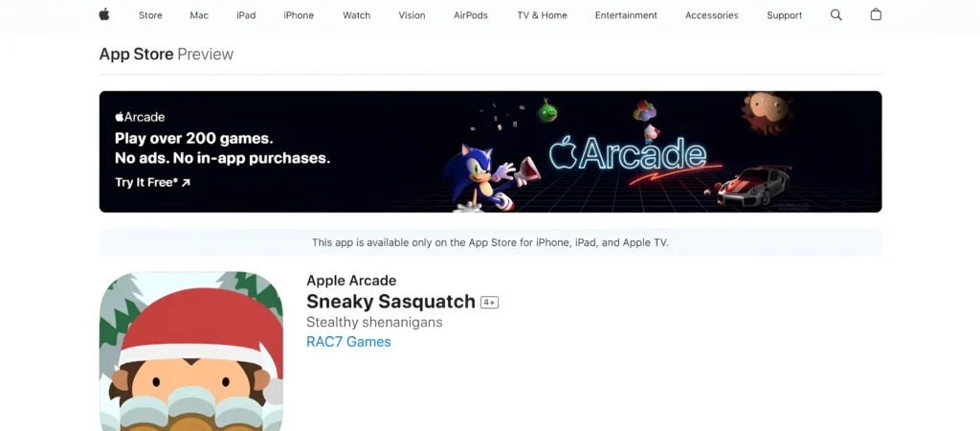
Task: Click the Arcade logo in banner
Action: click(x=140, y=117)
